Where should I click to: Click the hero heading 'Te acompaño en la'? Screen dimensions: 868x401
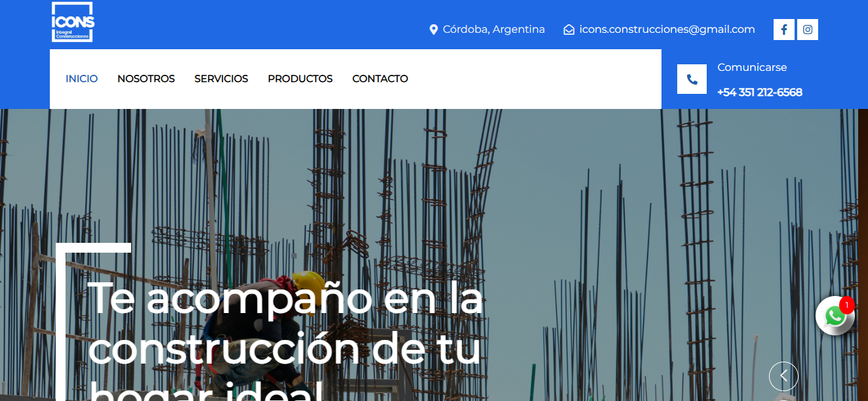pos(285,298)
